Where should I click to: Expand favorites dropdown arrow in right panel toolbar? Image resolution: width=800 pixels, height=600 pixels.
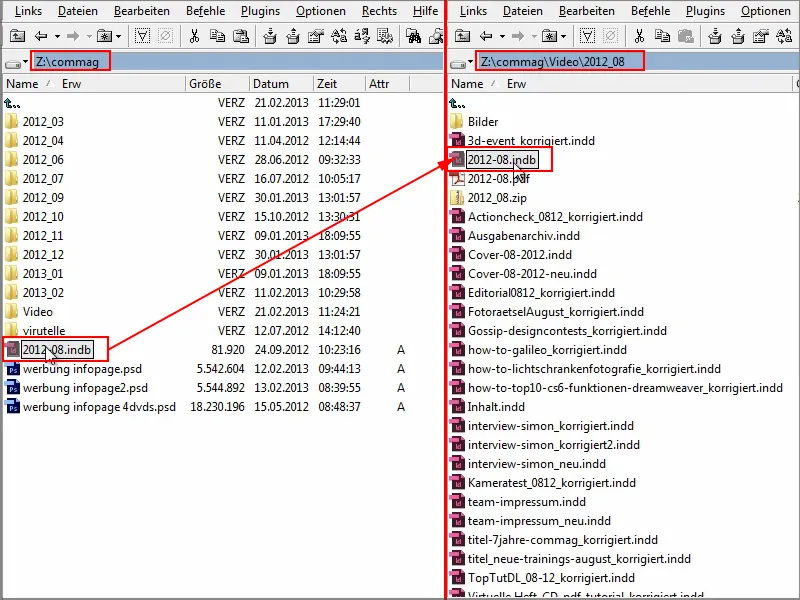pos(563,36)
